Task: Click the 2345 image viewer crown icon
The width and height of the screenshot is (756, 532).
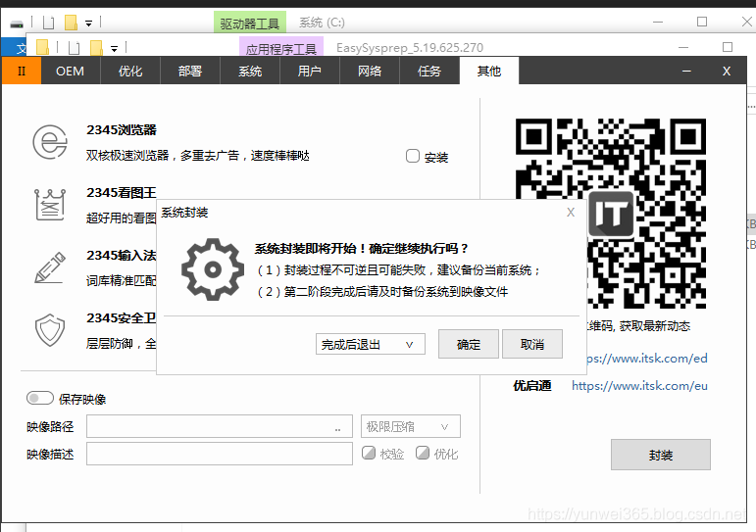Action: click(50, 205)
